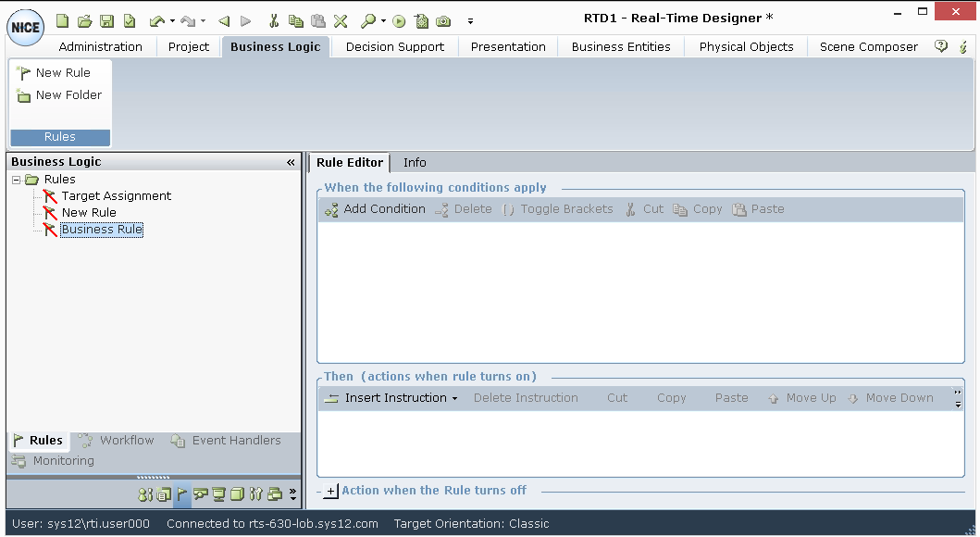Switch to the Decision Support ribbon tab

(x=395, y=46)
